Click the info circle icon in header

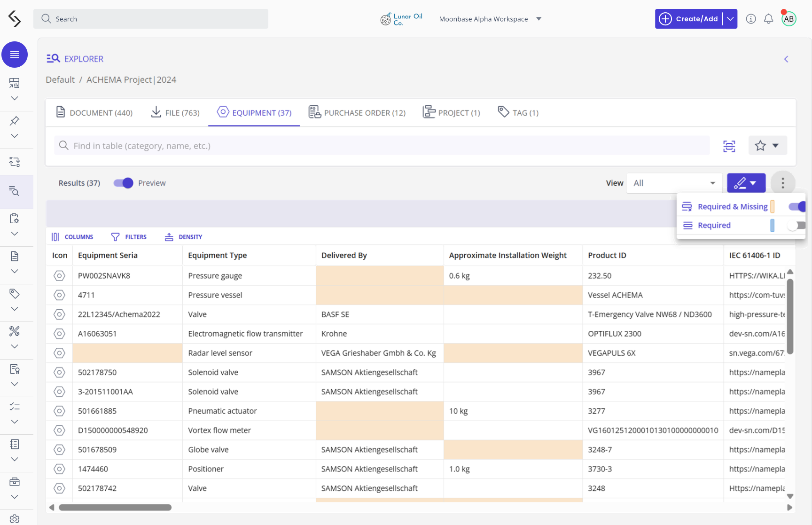[x=751, y=19]
